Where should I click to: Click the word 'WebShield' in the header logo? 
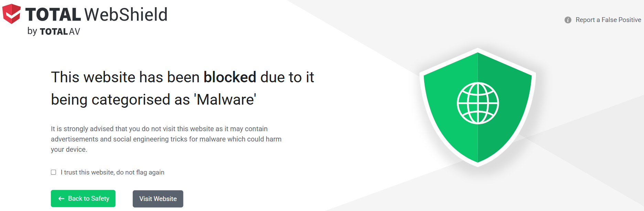[x=126, y=14]
